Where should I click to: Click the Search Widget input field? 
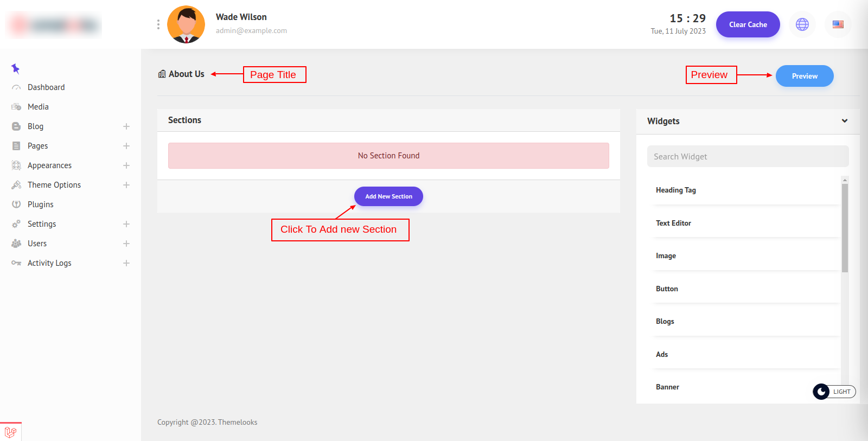pyautogui.click(x=748, y=156)
